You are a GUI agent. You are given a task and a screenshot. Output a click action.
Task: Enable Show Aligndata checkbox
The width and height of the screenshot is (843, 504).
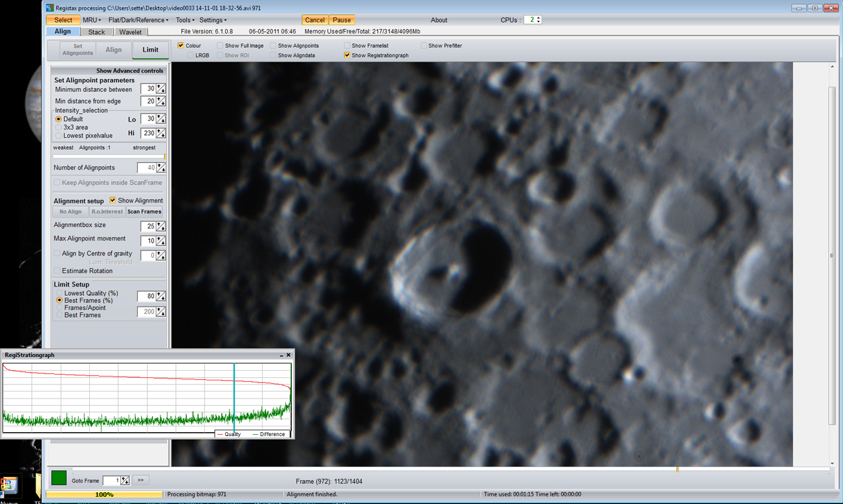click(x=273, y=56)
